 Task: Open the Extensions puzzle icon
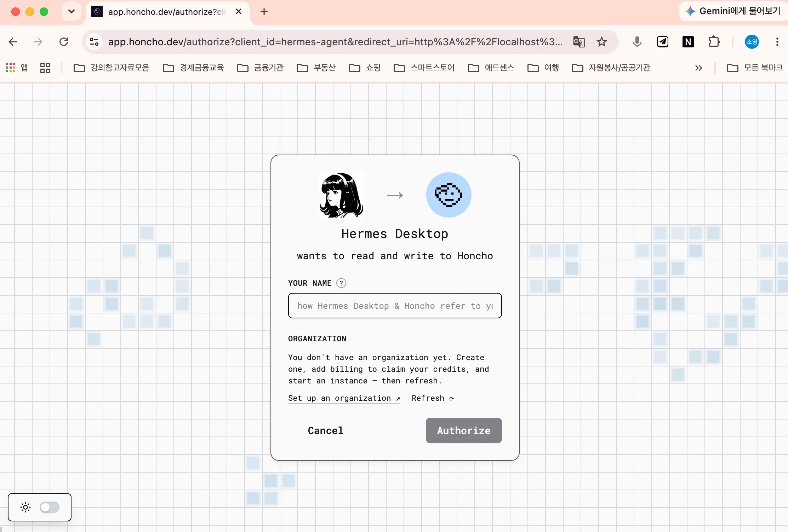tap(714, 42)
